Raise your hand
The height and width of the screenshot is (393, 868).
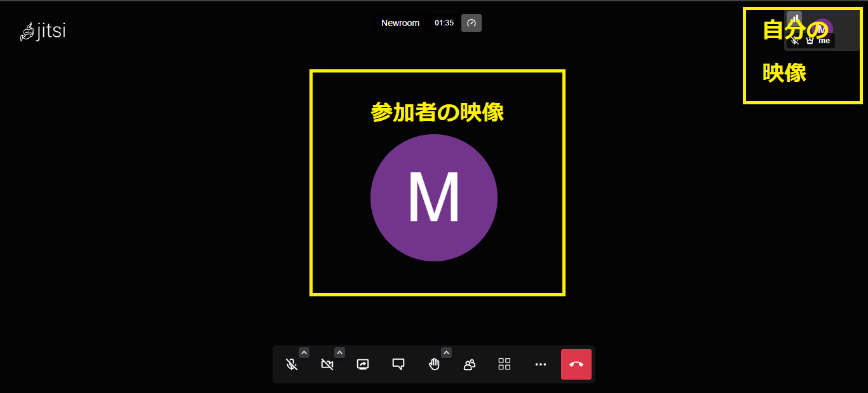click(434, 364)
